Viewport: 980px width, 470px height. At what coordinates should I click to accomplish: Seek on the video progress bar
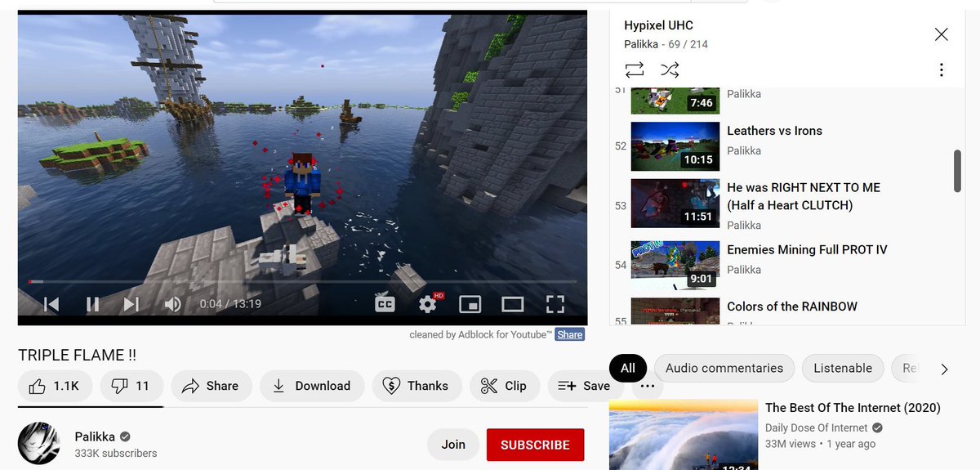click(302, 282)
